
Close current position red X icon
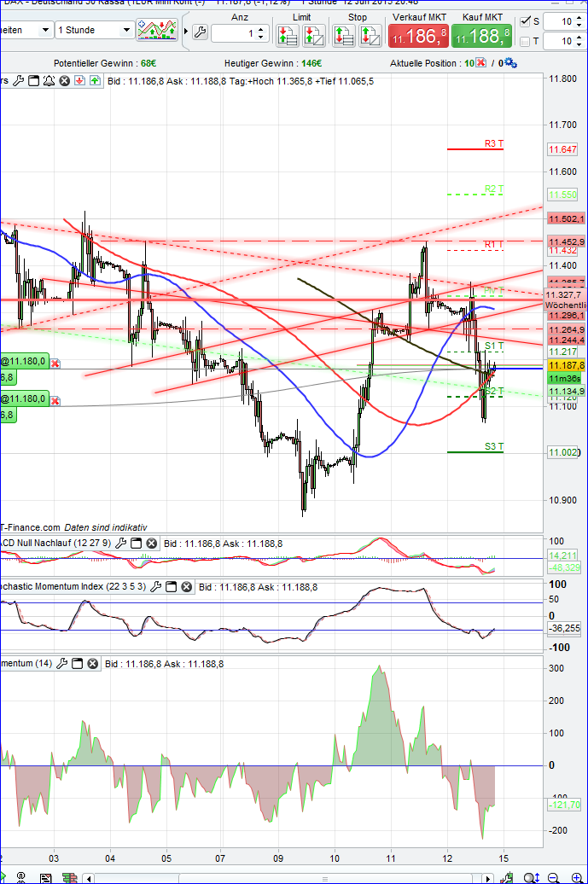[x=480, y=62]
